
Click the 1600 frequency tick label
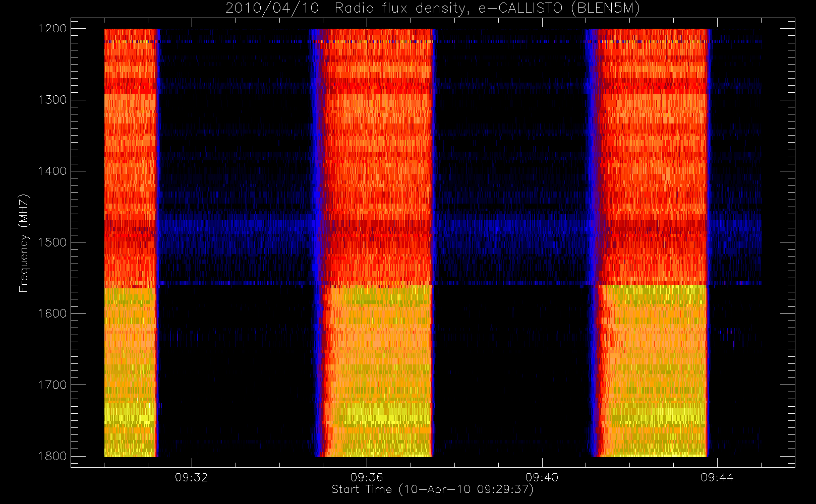(52, 313)
